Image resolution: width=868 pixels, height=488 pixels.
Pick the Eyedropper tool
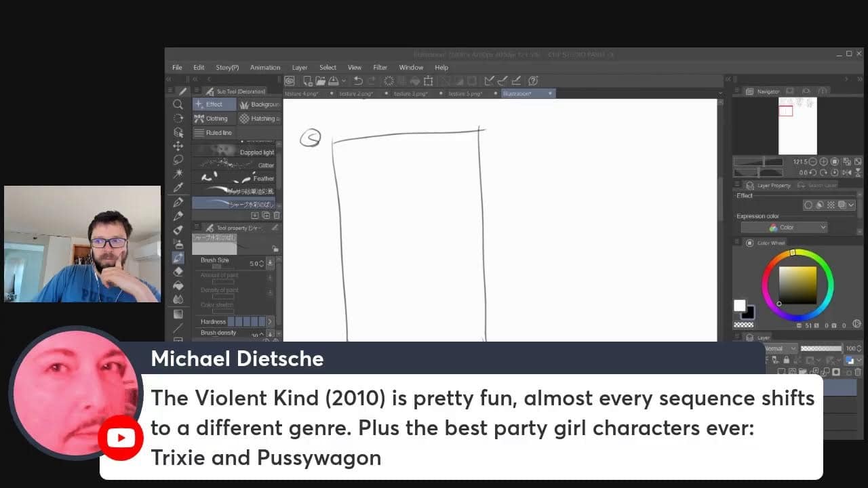click(x=178, y=188)
